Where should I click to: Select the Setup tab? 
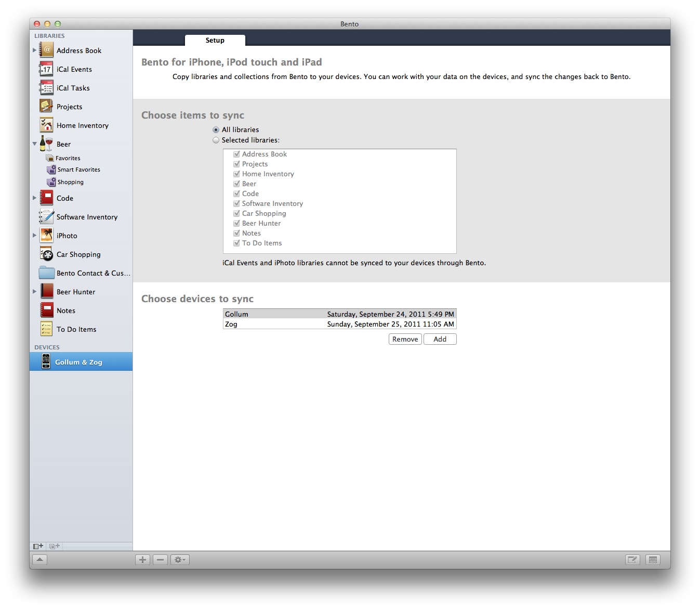[x=215, y=41]
